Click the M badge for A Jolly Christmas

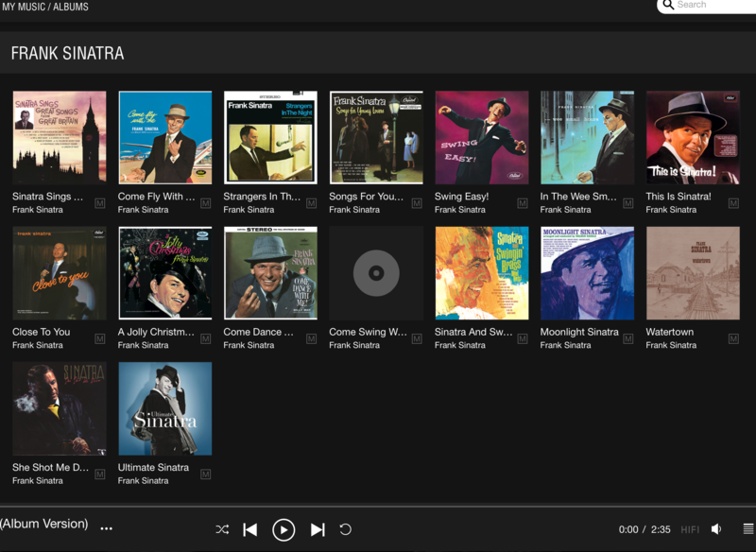point(205,338)
